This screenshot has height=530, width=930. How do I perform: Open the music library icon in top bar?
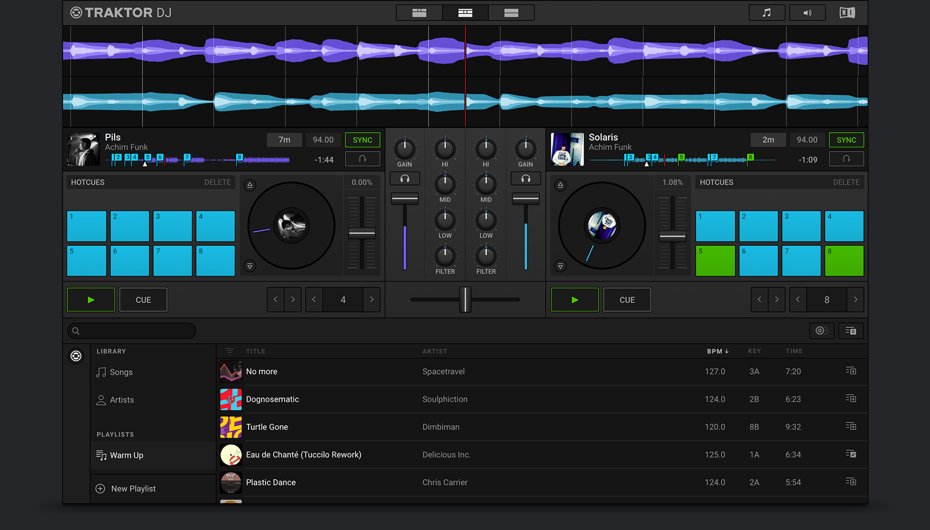pos(767,13)
